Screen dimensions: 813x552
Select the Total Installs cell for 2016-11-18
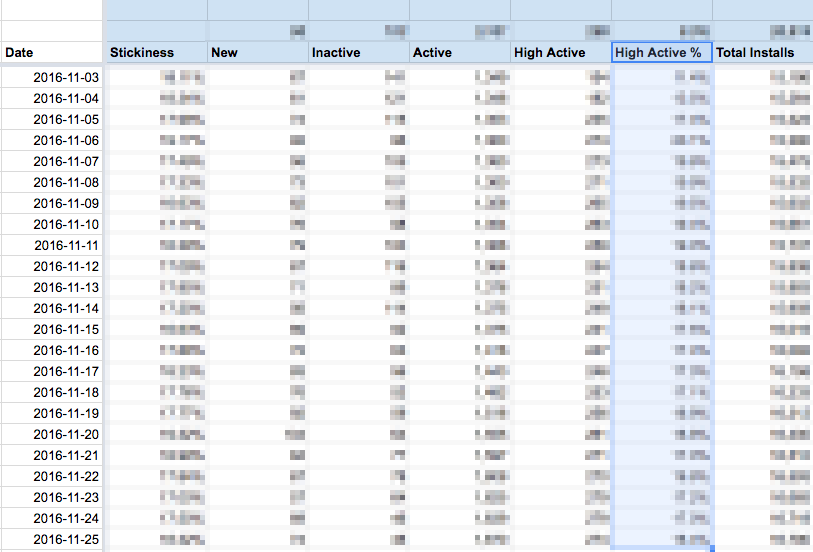click(763, 392)
